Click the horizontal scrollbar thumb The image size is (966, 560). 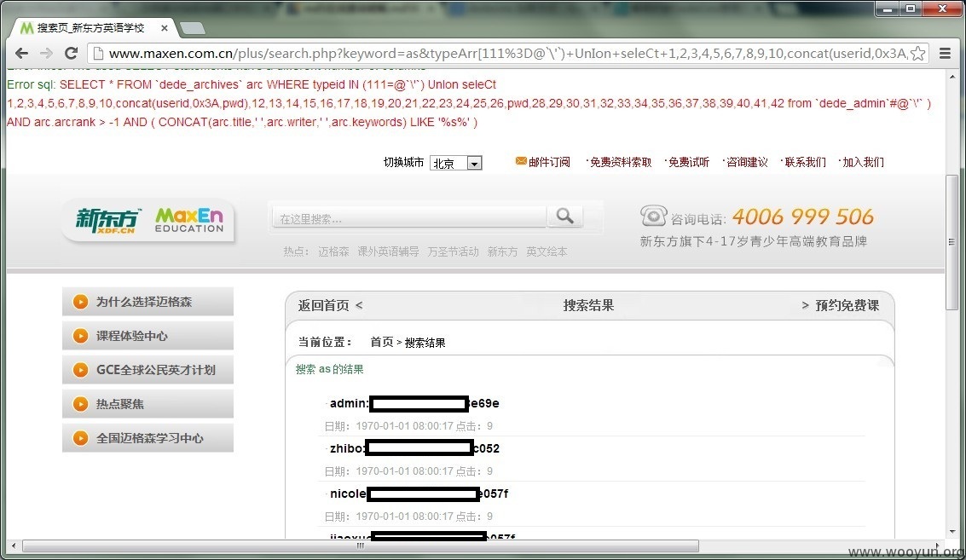tap(361, 546)
